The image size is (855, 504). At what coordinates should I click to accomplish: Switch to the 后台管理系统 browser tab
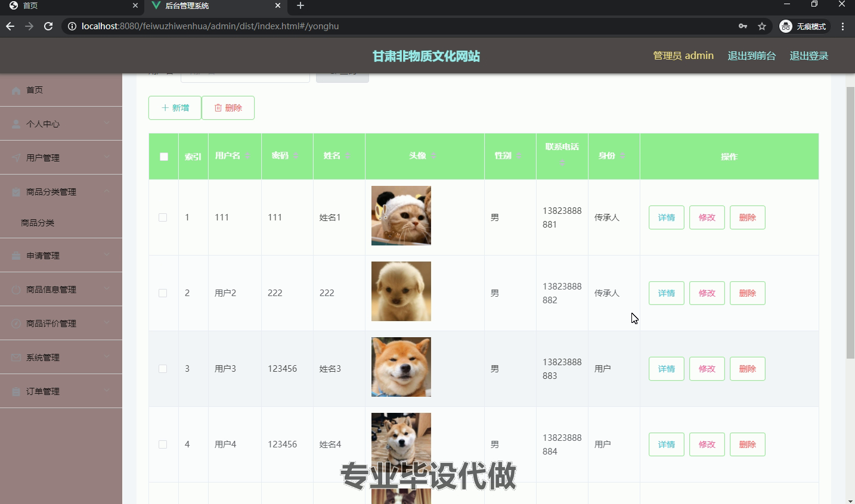(x=215, y=6)
